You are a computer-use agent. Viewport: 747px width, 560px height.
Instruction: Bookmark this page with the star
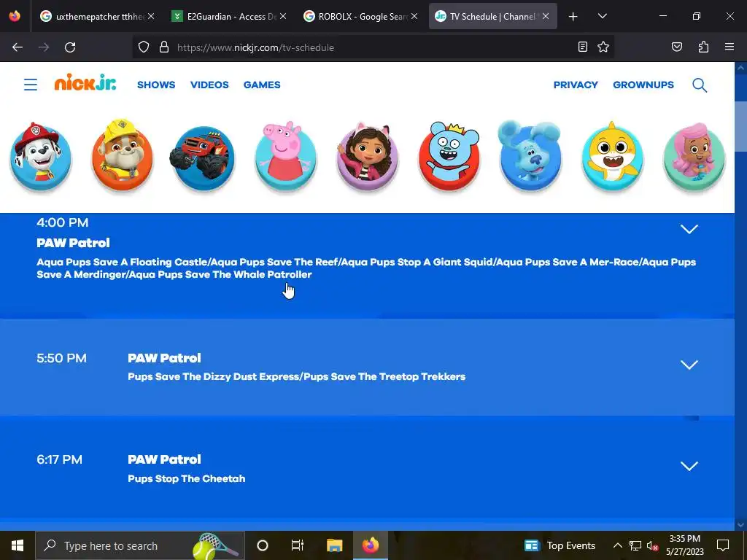point(603,47)
